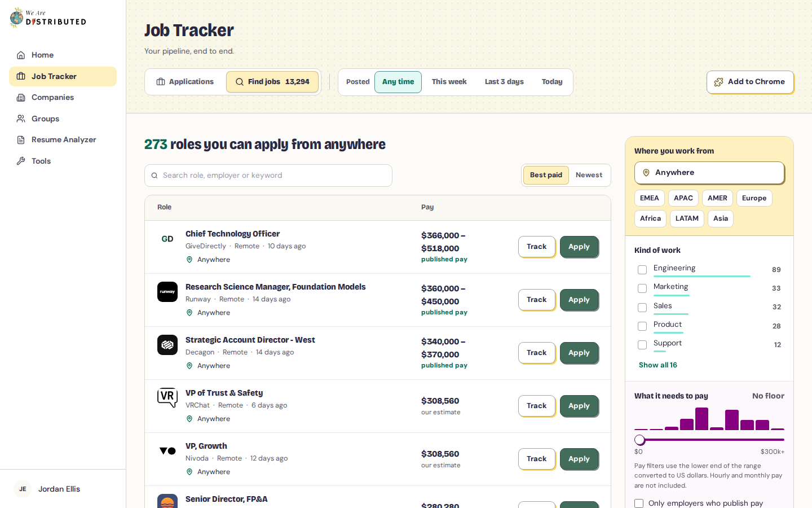
Task: Track the Chief Technology Officer role
Action: pyautogui.click(x=537, y=247)
